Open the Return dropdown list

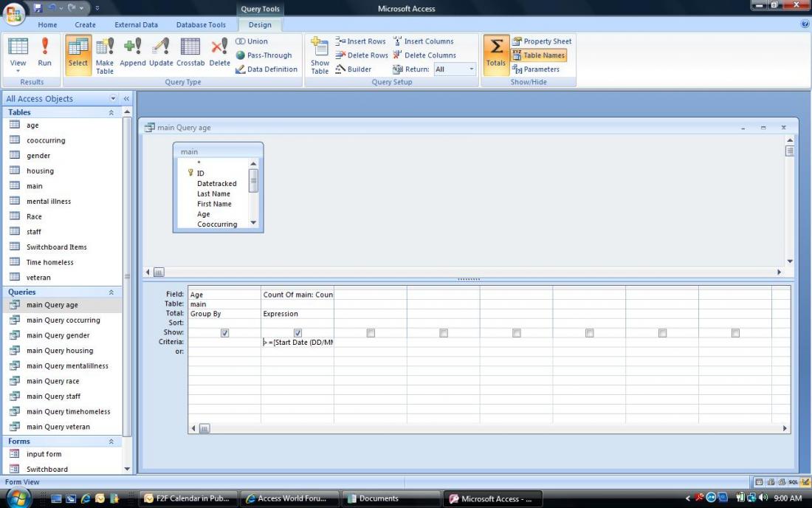click(x=472, y=69)
